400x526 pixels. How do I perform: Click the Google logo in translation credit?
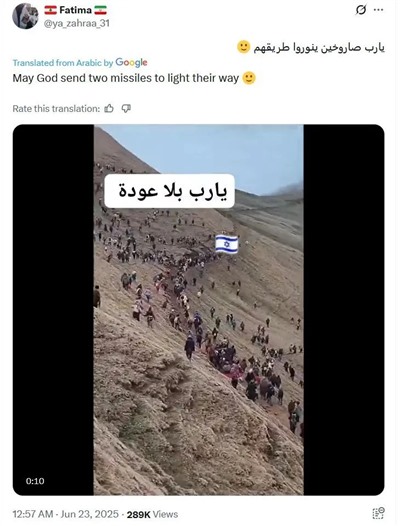[x=131, y=63]
